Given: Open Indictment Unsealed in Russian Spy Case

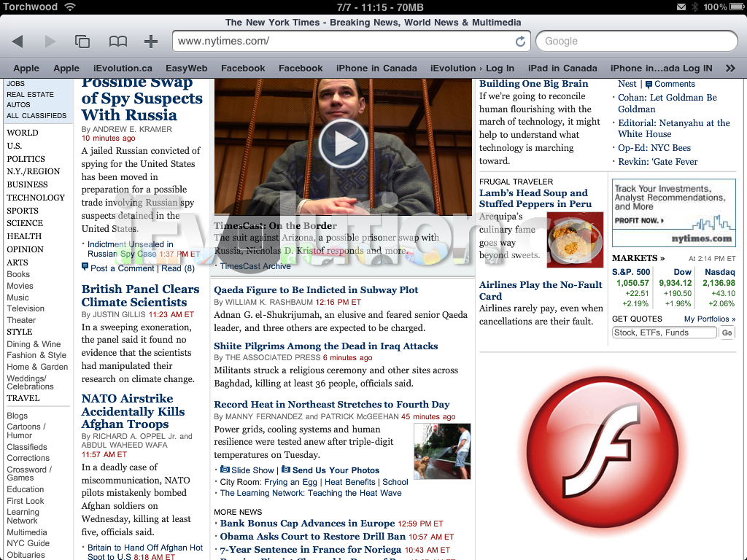Looking at the screenshot, I should coord(130,249).
